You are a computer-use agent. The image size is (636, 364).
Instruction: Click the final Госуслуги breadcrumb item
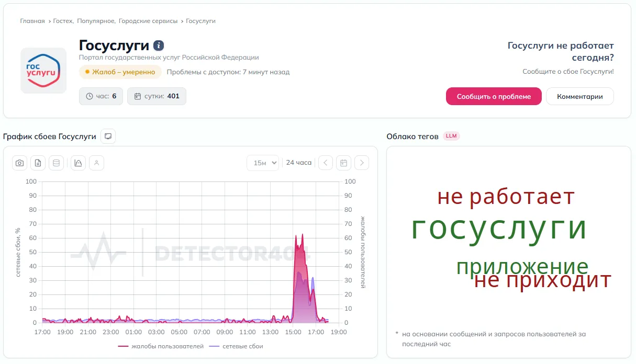(x=200, y=21)
